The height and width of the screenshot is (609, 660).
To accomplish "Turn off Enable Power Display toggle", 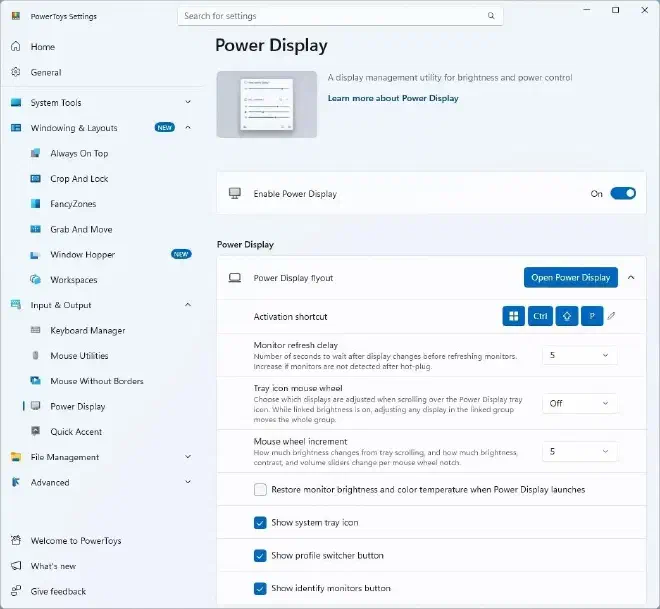I will pyautogui.click(x=623, y=193).
